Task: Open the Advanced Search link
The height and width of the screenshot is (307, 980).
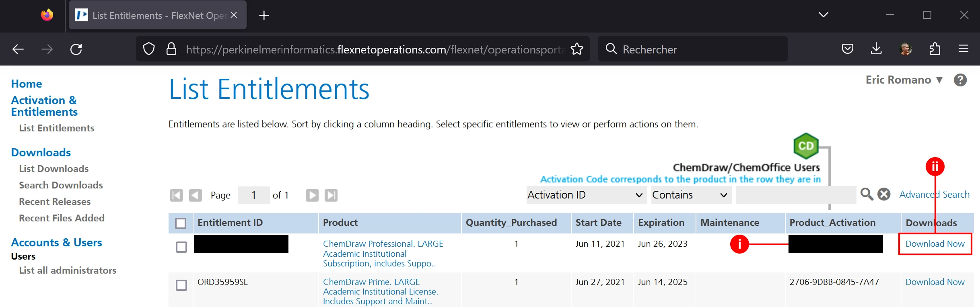Action: tap(935, 194)
